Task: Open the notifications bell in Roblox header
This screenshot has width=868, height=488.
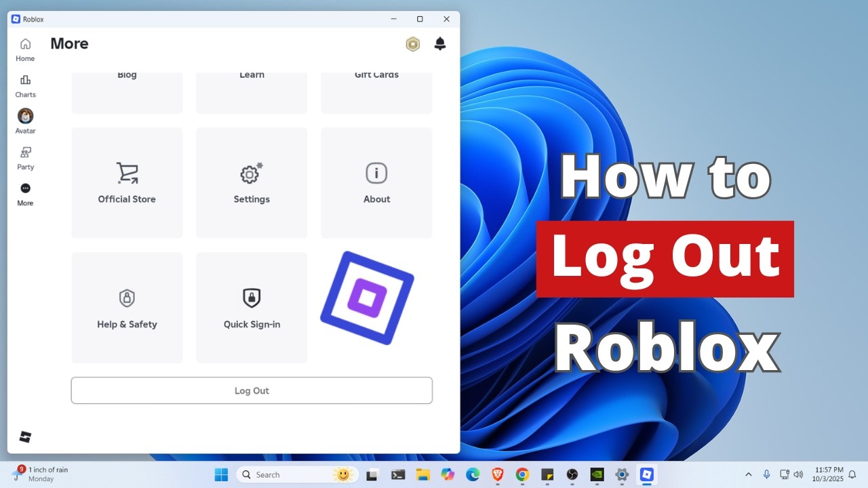Action: (440, 44)
